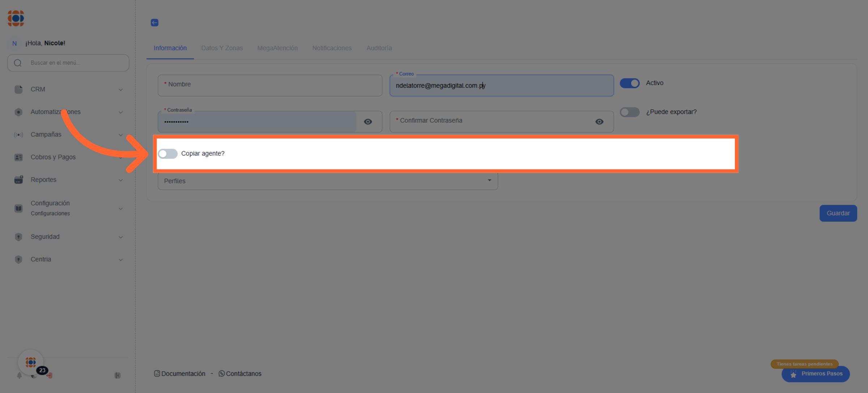Open the Perfiles dropdown
The height and width of the screenshot is (393, 868).
(x=327, y=181)
